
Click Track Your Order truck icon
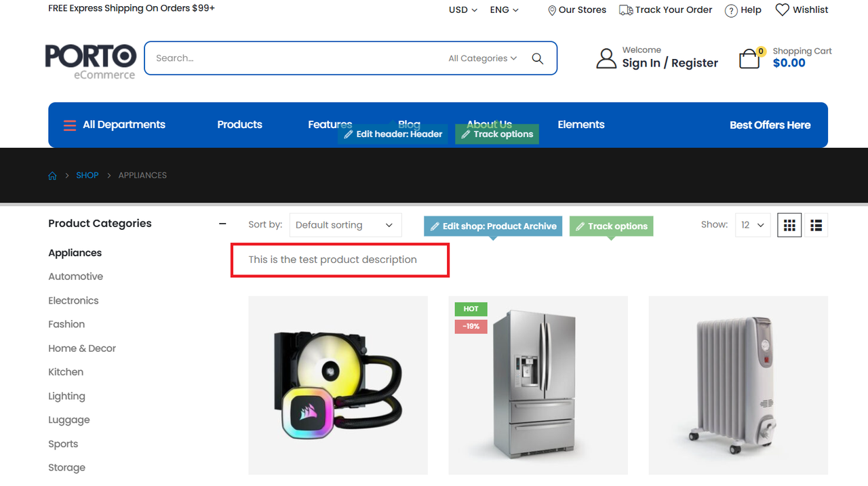pos(626,9)
